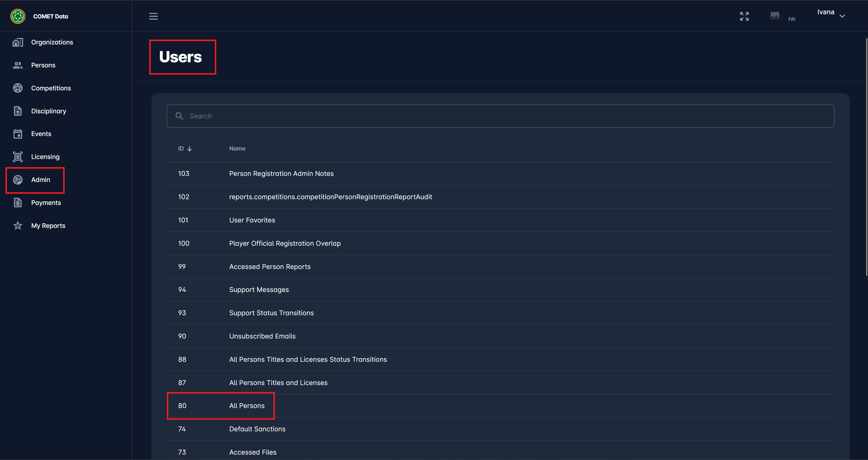Screen dimensions: 868x460
Task: Click the My Reports star icon
Action: (18, 225)
